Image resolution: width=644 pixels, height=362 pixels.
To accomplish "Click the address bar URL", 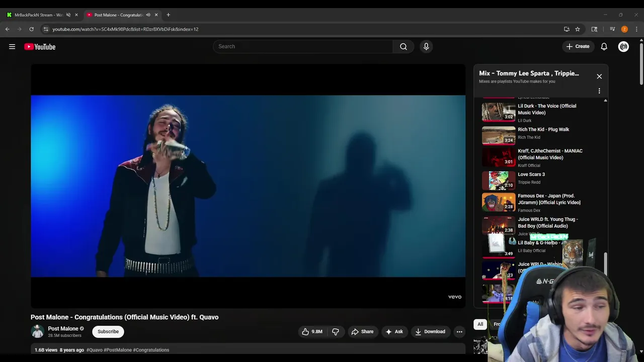I will coord(125,29).
